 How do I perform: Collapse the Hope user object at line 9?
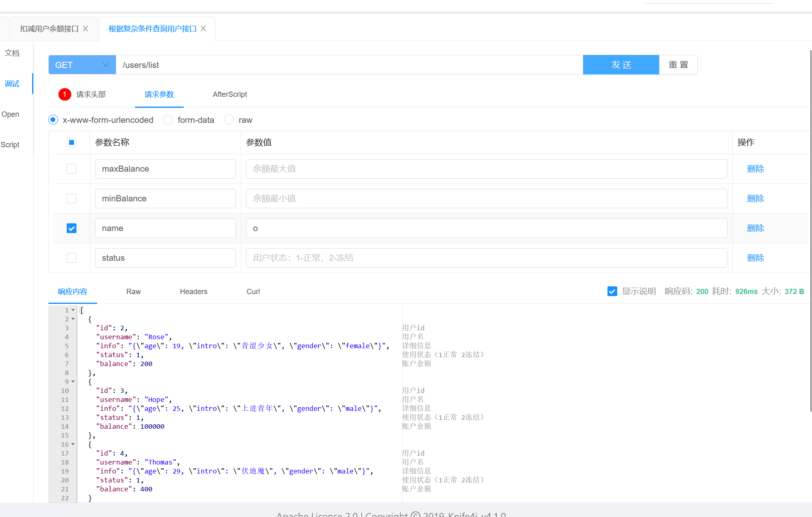tap(73, 382)
